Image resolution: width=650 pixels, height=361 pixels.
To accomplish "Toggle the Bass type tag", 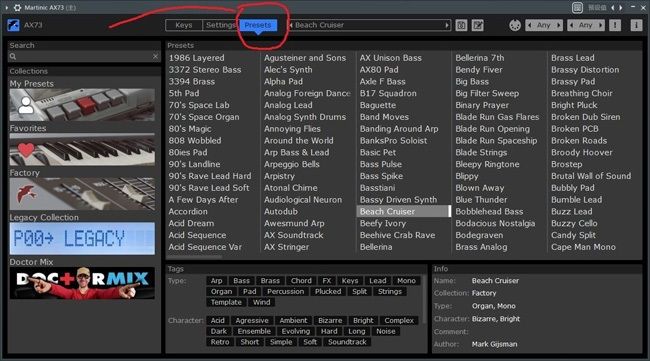I will point(241,281).
